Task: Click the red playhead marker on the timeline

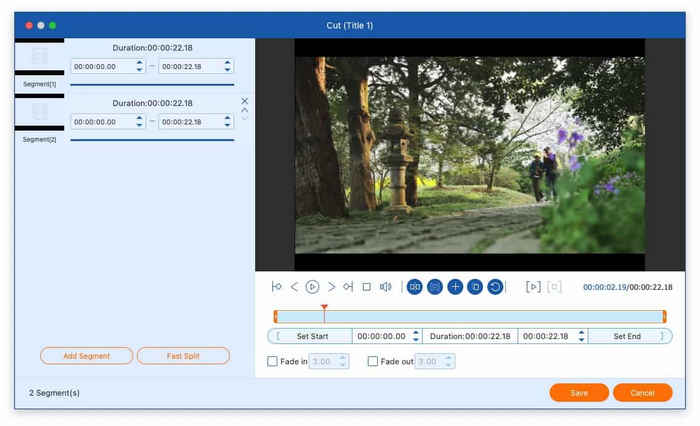Action: pyautogui.click(x=324, y=308)
